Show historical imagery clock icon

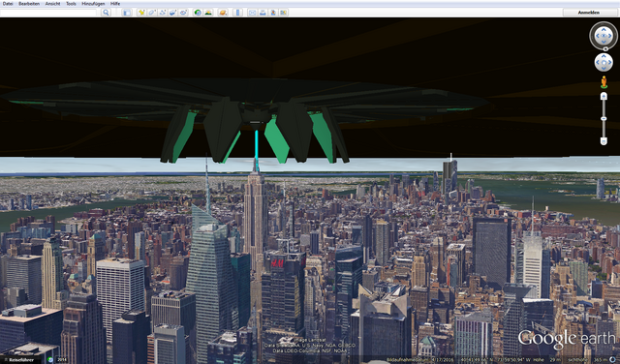[198, 13]
